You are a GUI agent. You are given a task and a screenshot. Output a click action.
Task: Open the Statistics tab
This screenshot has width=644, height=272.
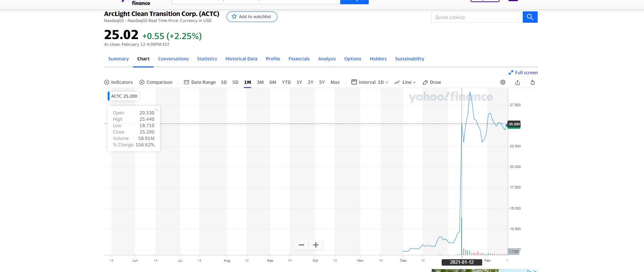pyautogui.click(x=207, y=59)
